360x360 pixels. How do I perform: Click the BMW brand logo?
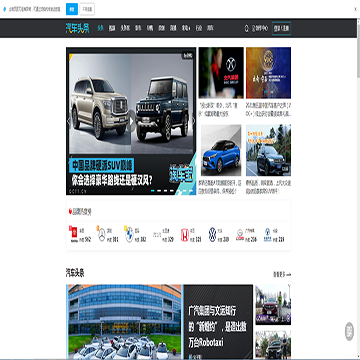point(129,235)
